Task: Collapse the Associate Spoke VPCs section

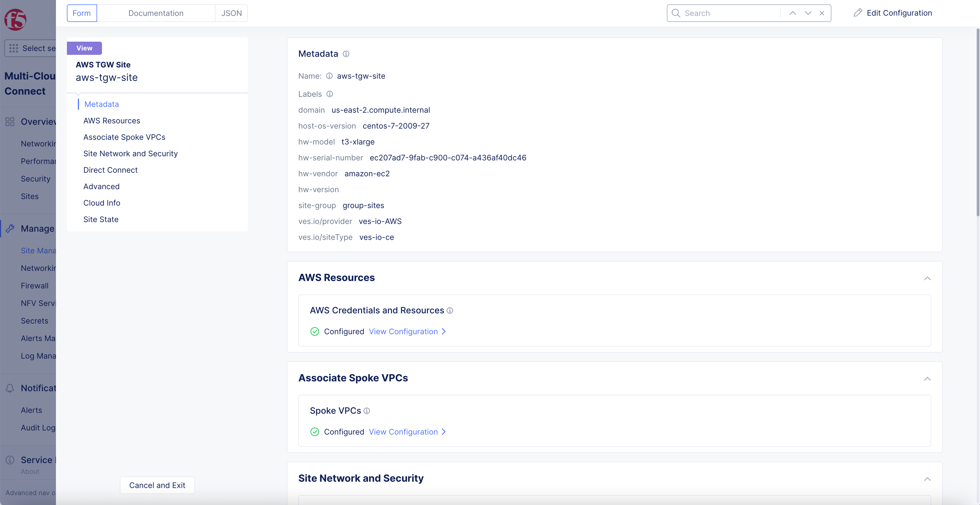Action: (928, 379)
